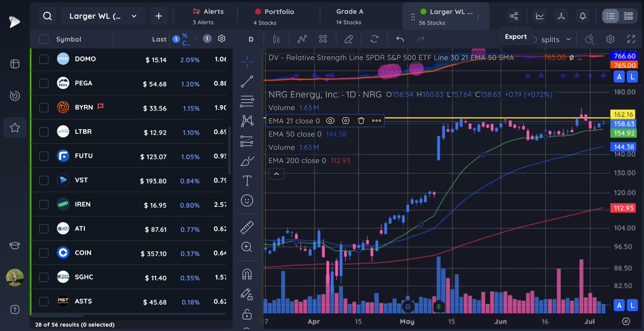
Task: Select the Larger WL 56 Stocks tab
Action: coord(446,16)
